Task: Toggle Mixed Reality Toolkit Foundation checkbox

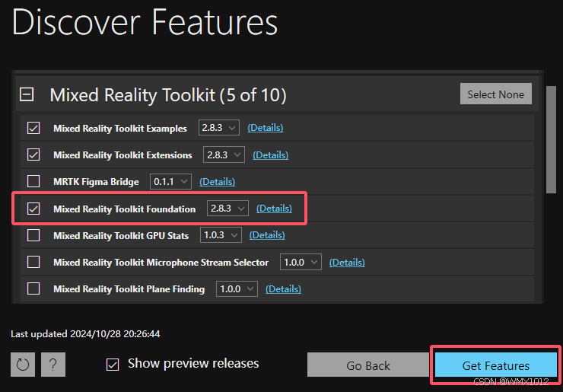Action: (x=33, y=209)
